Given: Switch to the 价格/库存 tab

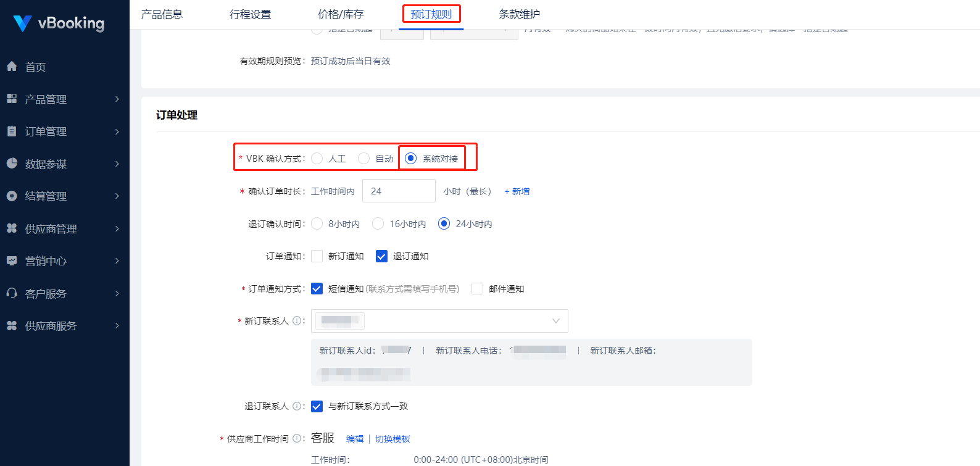Looking at the screenshot, I should [x=341, y=14].
